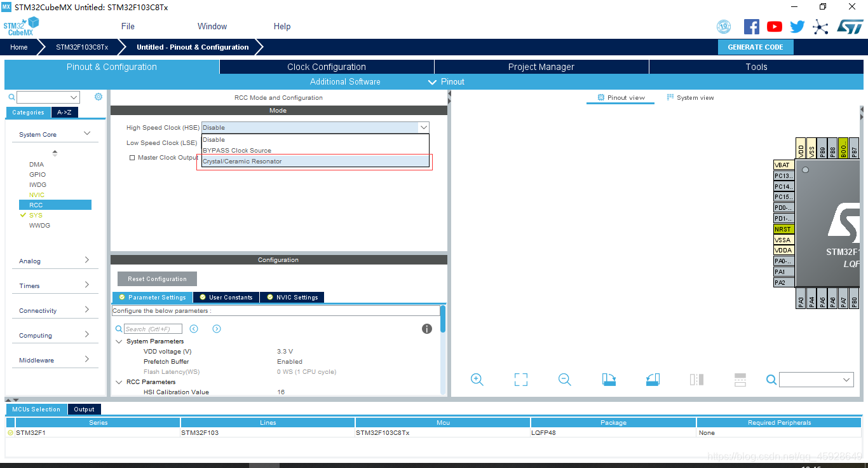Viewport: 868px width, 468px height.
Task: Open the Help menu
Action: [282, 26]
